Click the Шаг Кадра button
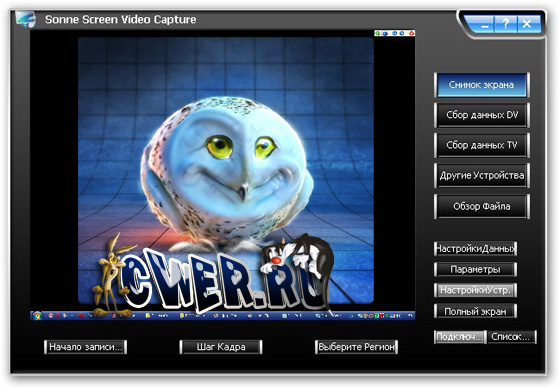This screenshot has height=389, width=560. pos(221,346)
